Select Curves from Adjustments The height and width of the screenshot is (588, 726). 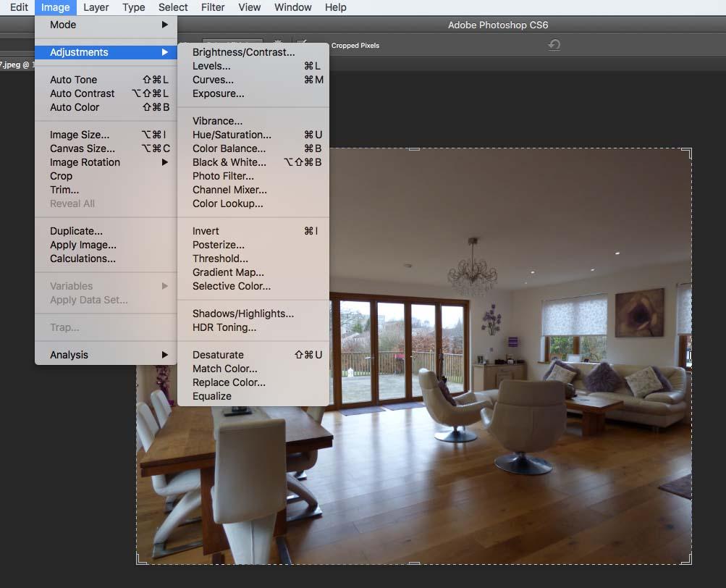[253, 80]
